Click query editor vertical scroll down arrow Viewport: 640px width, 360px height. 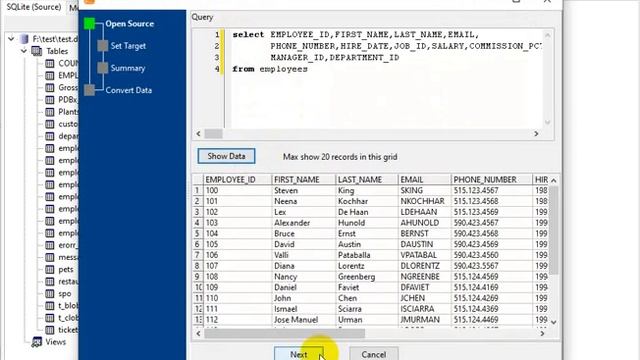point(548,122)
